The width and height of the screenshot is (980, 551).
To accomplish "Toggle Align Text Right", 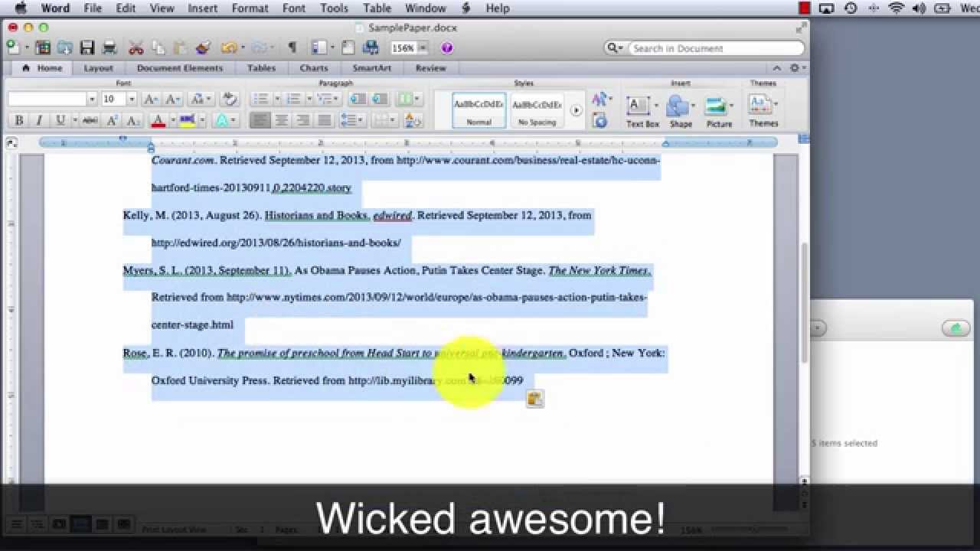I will [303, 120].
